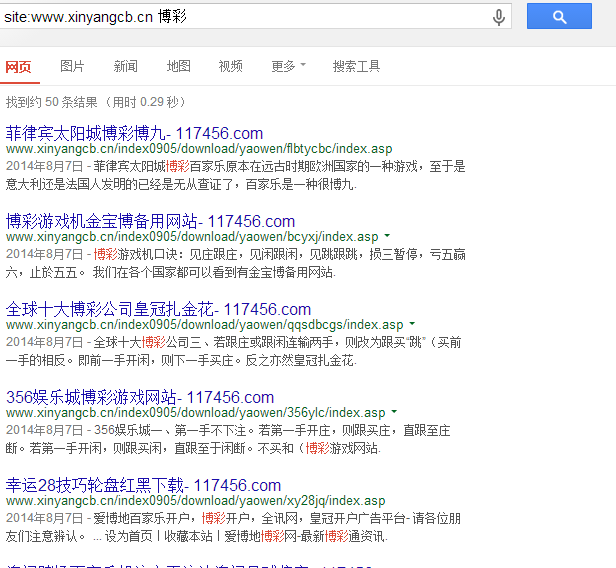
Task: Open result 幸运28技巧轮盘红黑下载 link
Action: (x=143, y=486)
